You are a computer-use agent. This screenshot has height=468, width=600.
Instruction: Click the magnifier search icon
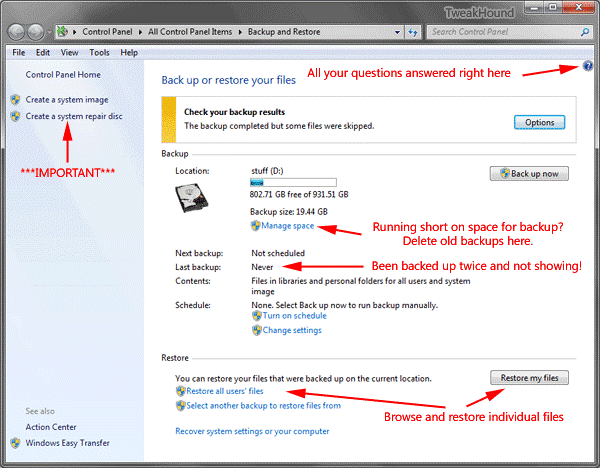pos(585,32)
